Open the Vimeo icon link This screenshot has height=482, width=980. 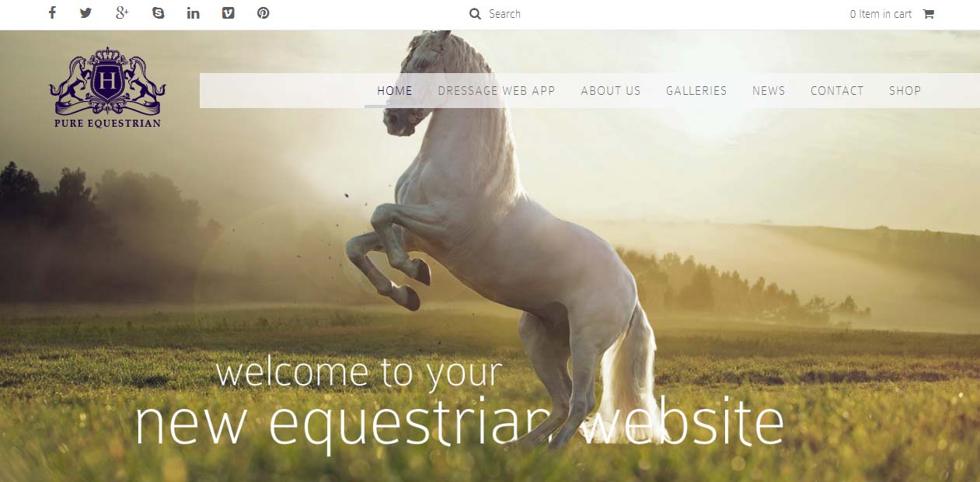[x=228, y=12]
